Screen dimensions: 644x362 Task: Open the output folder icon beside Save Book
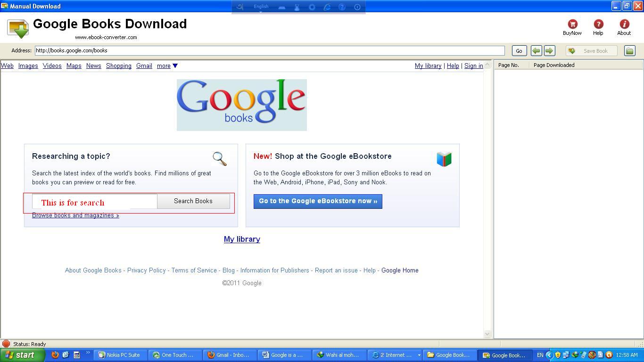click(630, 50)
